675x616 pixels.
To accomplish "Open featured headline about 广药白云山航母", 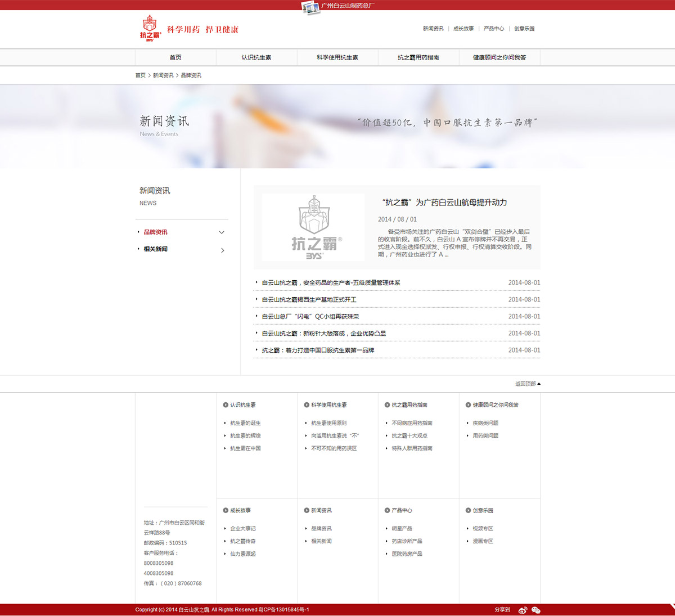I will pos(444,203).
